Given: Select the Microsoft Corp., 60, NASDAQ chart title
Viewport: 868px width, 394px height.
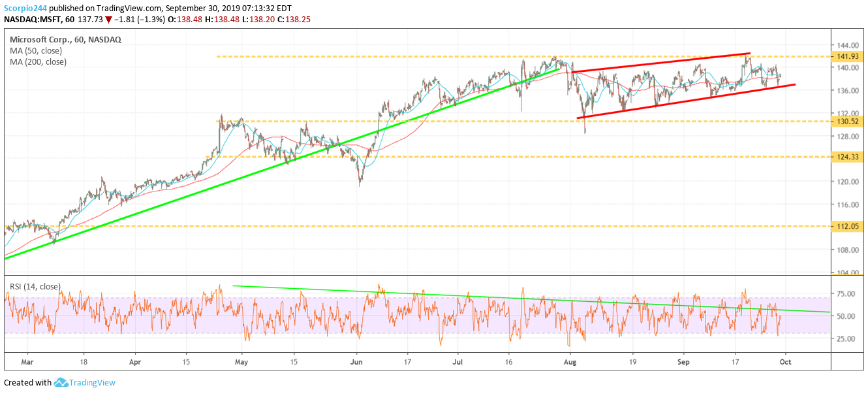Looking at the screenshot, I should point(65,39).
